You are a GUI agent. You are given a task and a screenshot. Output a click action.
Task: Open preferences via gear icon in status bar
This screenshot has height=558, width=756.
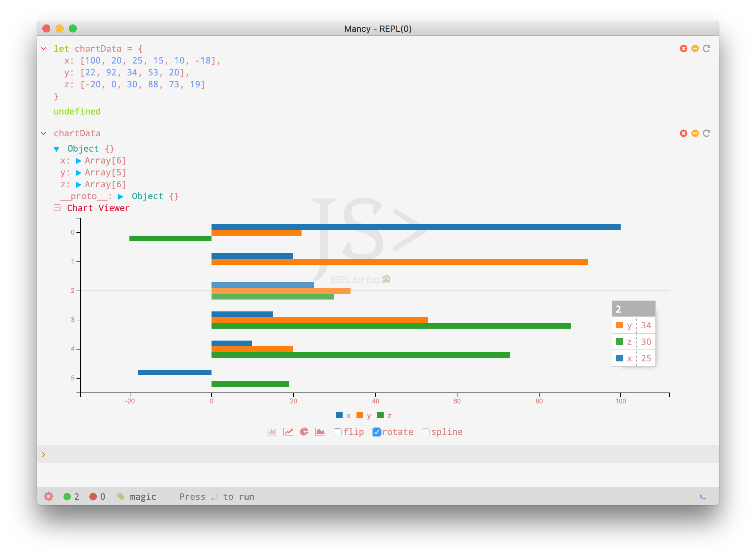49,496
